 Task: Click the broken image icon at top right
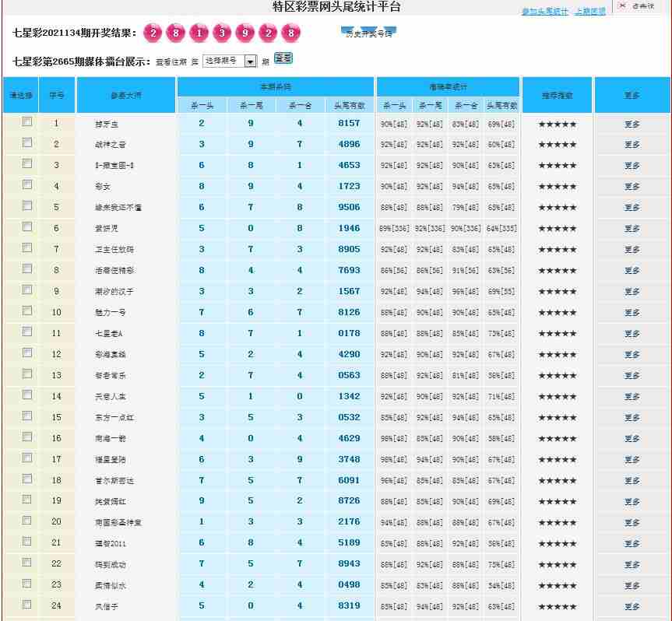[x=622, y=5]
